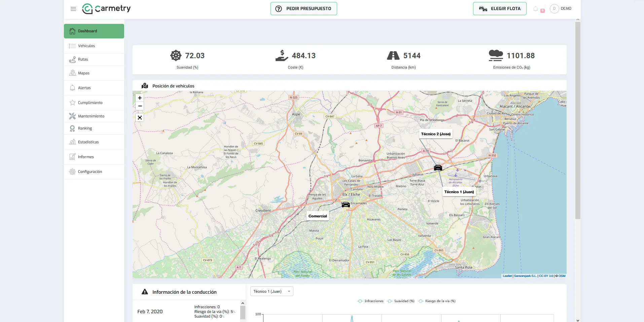This screenshot has width=644, height=322.
Task: Click the notification bell icon
Action: (536, 9)
